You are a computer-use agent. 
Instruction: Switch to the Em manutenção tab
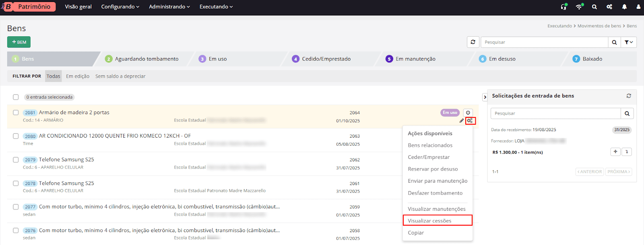[415, 59]
